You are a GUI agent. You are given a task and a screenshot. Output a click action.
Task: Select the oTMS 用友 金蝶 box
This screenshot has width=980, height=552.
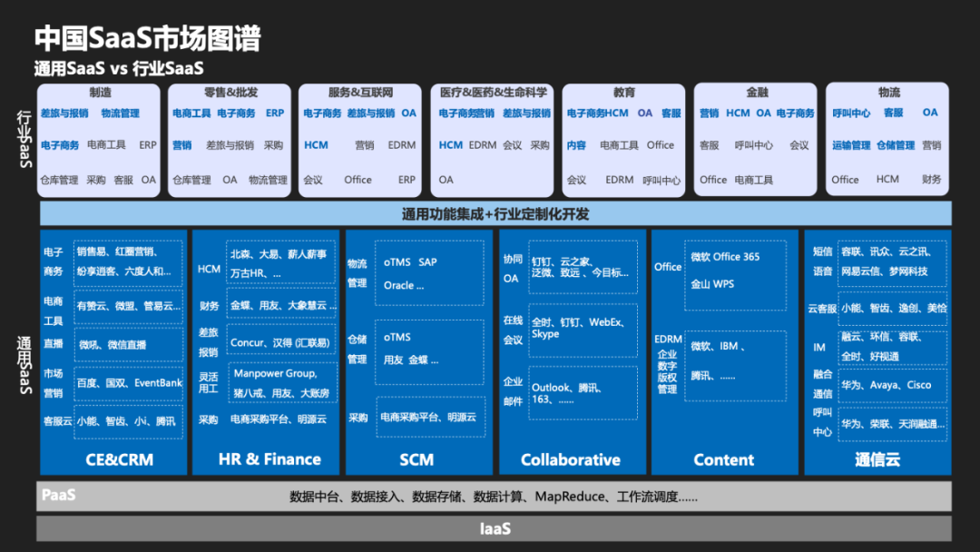pos(429,352)
